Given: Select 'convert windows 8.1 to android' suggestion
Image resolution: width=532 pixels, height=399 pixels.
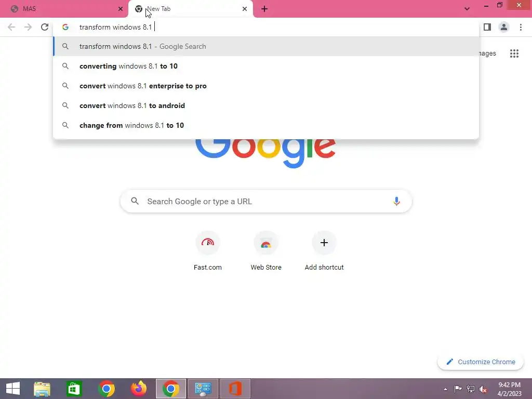Looking at the screenshot, I should click(x=267, y=105).
